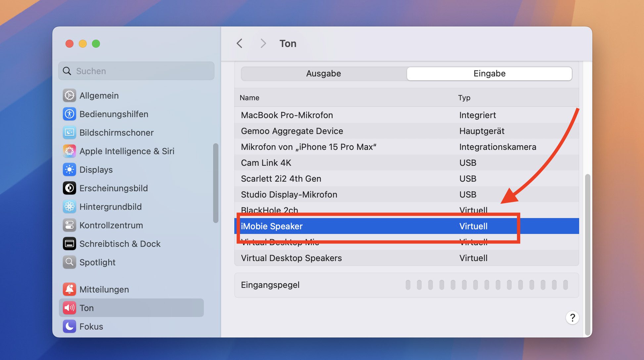
Task: Open the Fokus moon icon
Action: [69, 327]
